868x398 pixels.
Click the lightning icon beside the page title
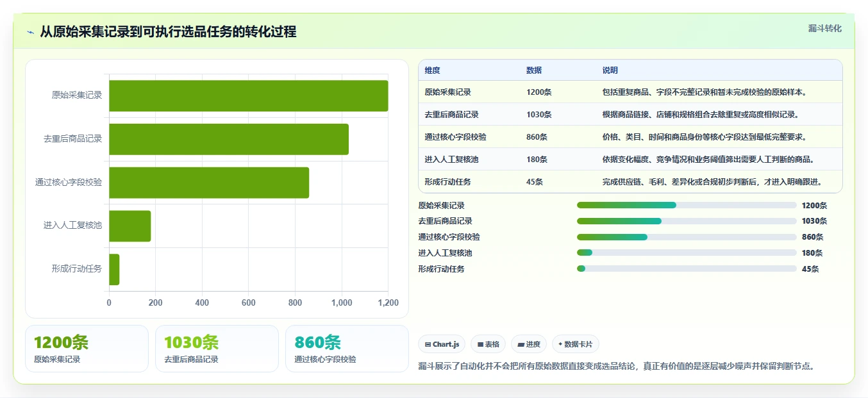pos(30,32)
